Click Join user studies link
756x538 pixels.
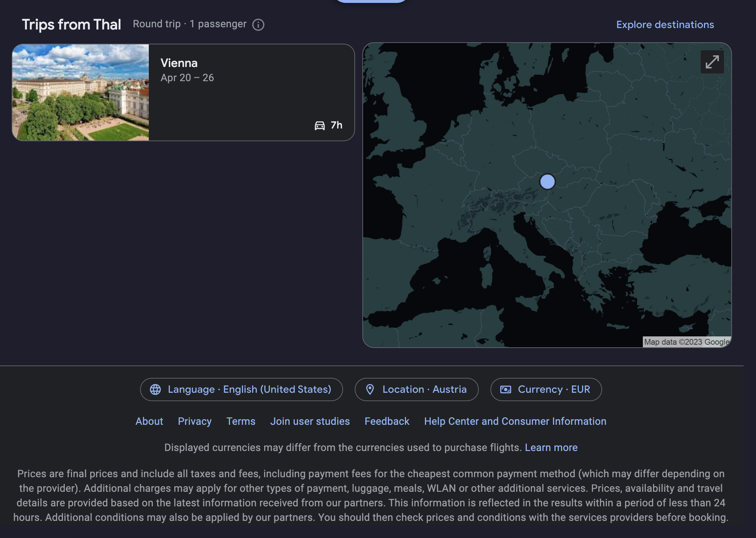(310, 421)
